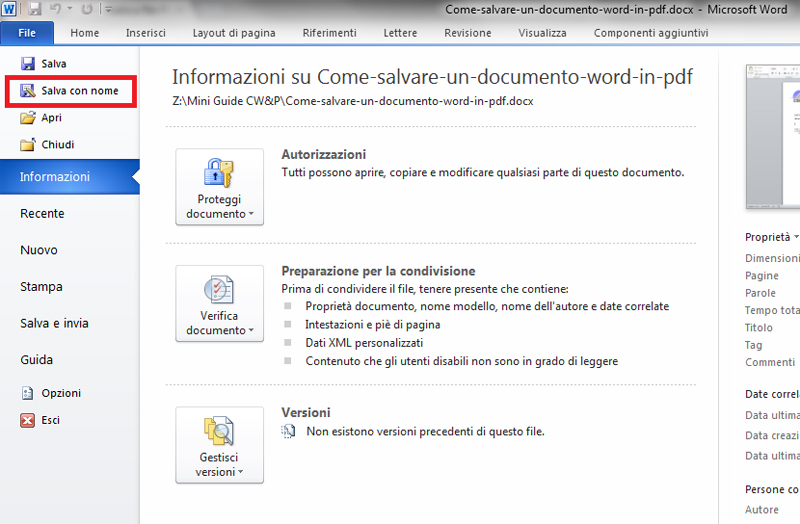Viewport: 800px width, 524px height.
Task: Open the Revisione tab
Action: tap(467, 33)
